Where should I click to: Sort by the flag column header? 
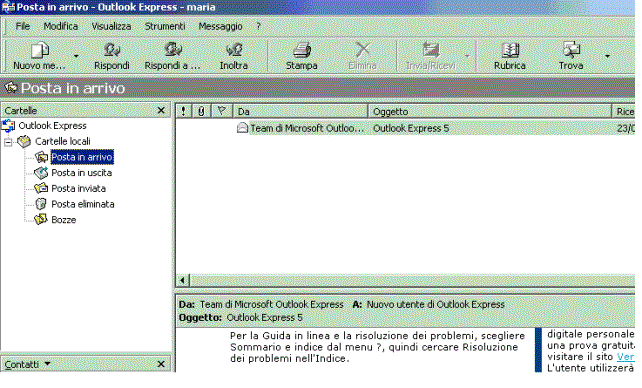222,111
